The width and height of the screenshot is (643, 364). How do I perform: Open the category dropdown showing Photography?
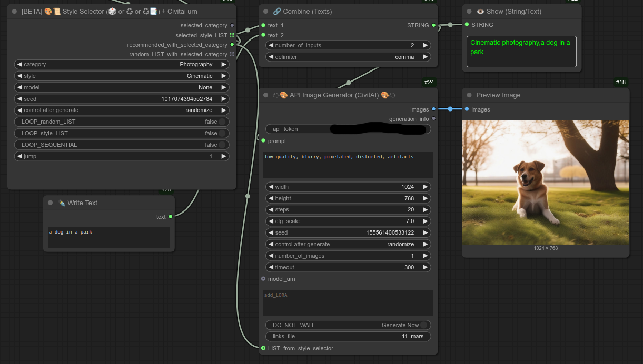click(x=121, y=65)
